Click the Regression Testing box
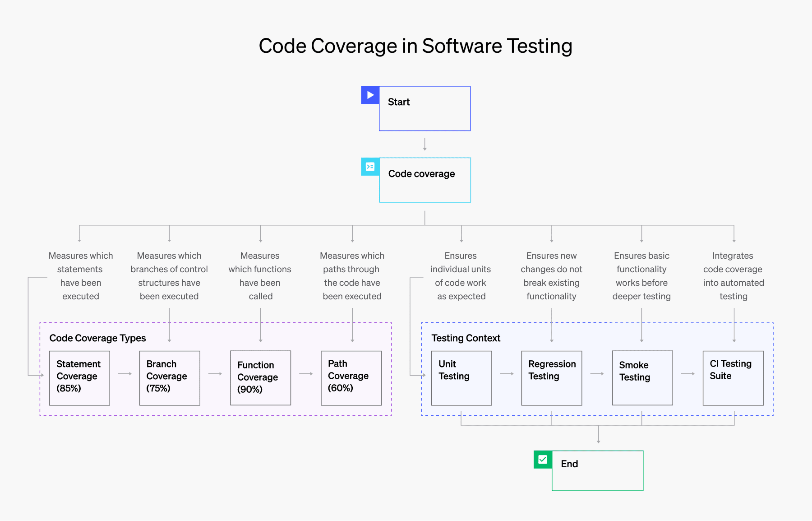The width and height of the screenshot is (812, 521). coord(552,378)
